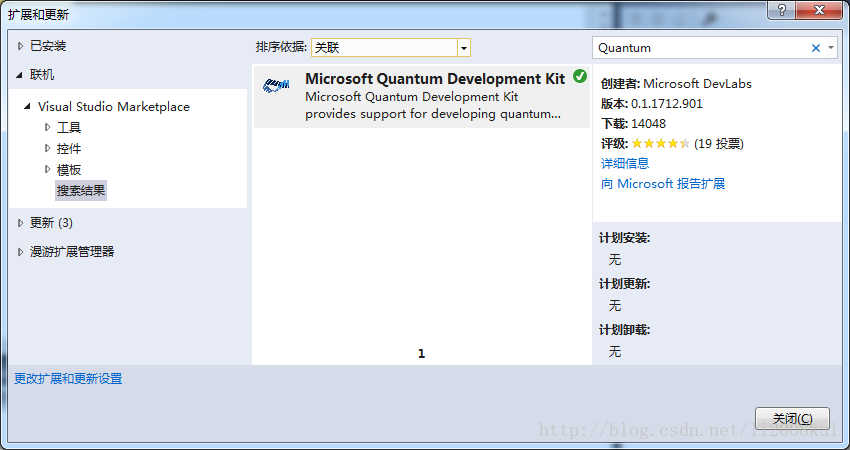Select 搜索结果 in the tree
The width and height of the screenshot is (850, 450).
coord(81,190)
